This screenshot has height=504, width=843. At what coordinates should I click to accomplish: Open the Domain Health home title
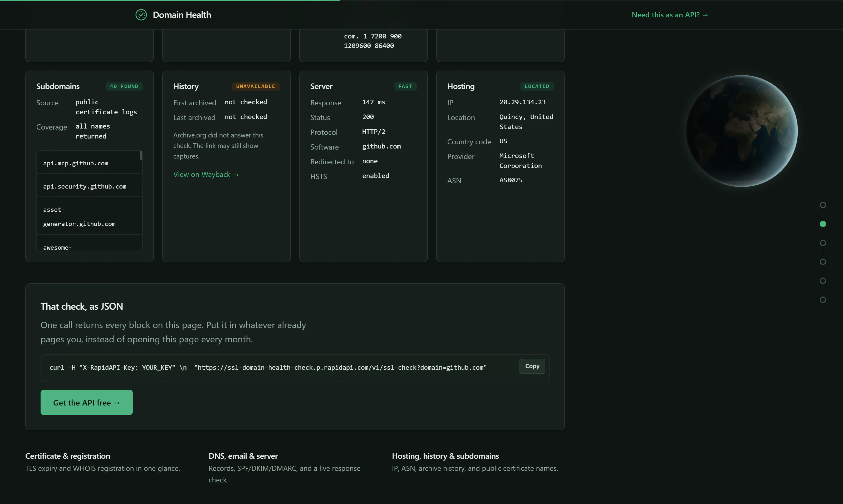coord(182,15)
